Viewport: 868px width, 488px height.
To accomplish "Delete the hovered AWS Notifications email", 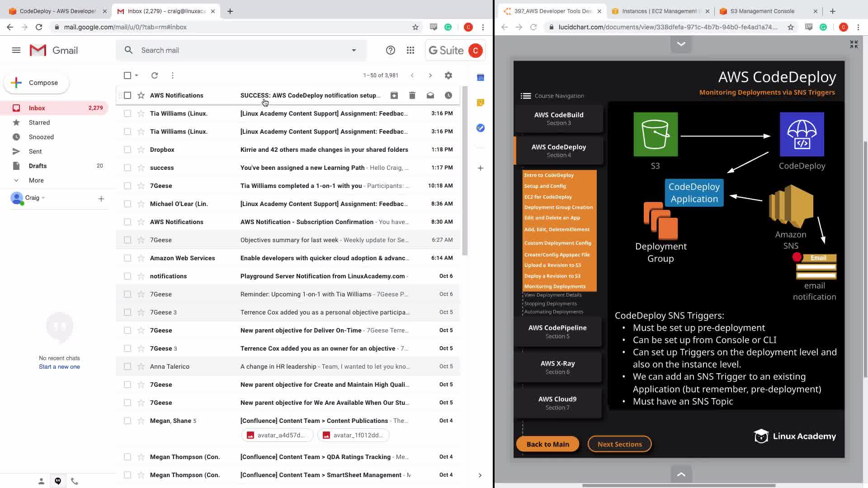I will (412, 95).
